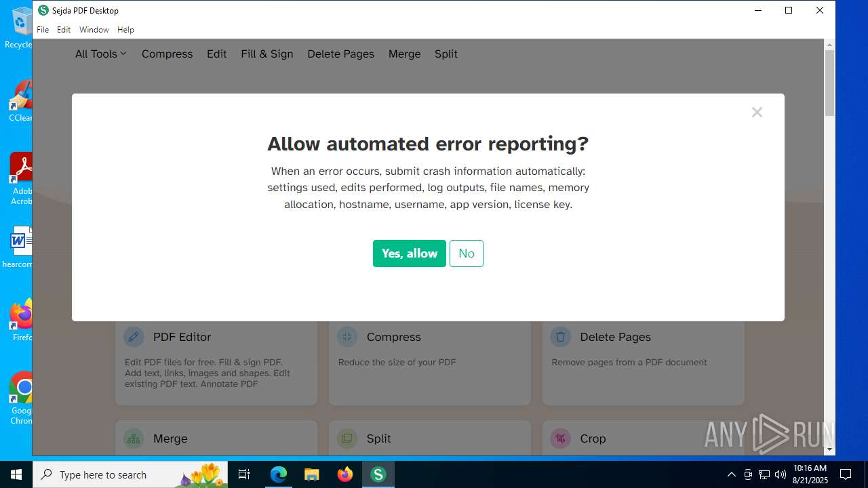Open the Edit menu

(64, 30)
